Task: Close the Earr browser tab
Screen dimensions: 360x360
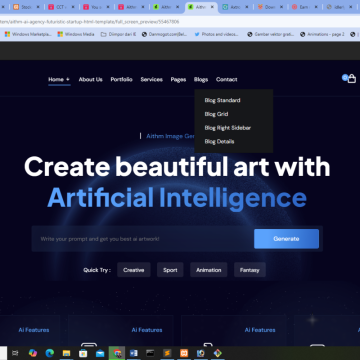Action: (317, 7)
